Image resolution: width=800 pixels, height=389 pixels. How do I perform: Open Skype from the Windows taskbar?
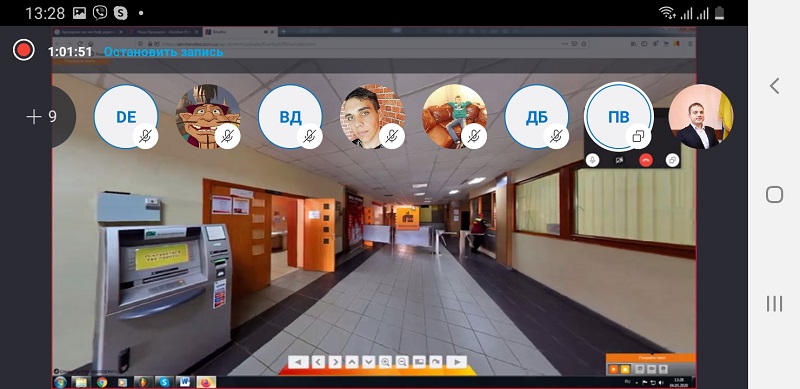coord(164,382)
